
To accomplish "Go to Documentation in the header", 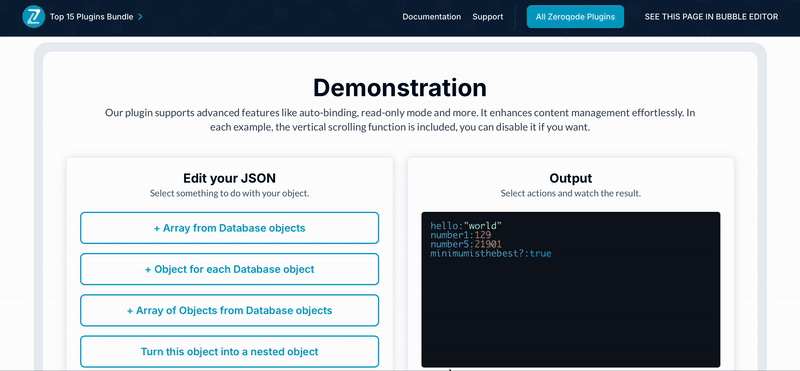I will tap(432, 17).
